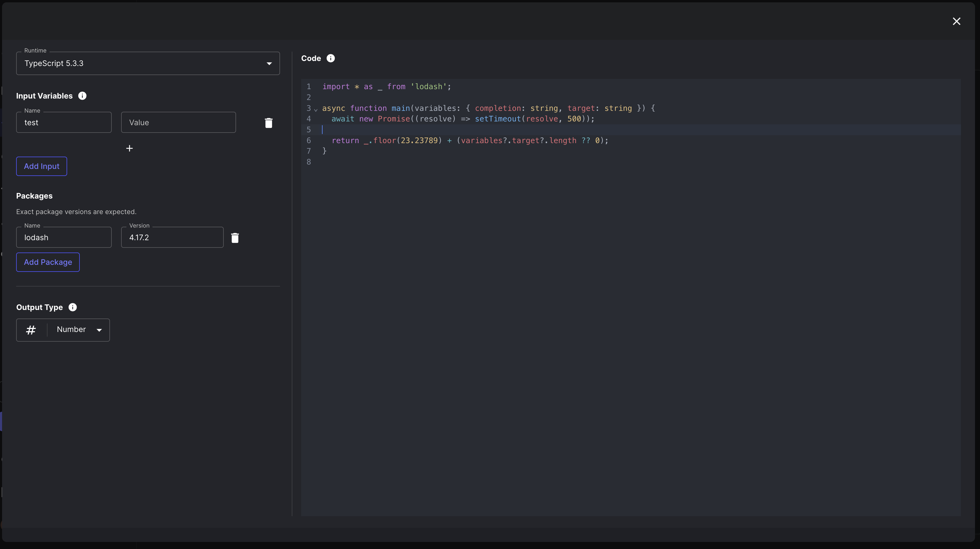Viewport: 980px width, 549px height.
Task: Click the Packages section heading
Action: point(34,196)
